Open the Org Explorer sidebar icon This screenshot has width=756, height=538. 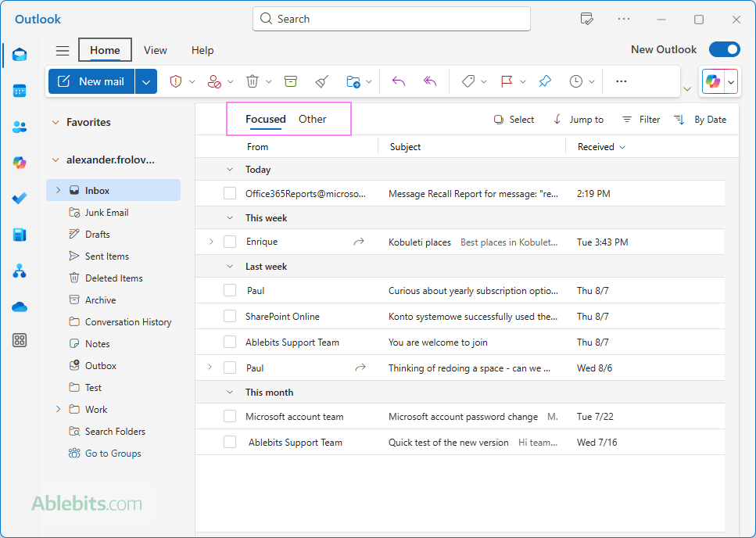click(20, 271)
